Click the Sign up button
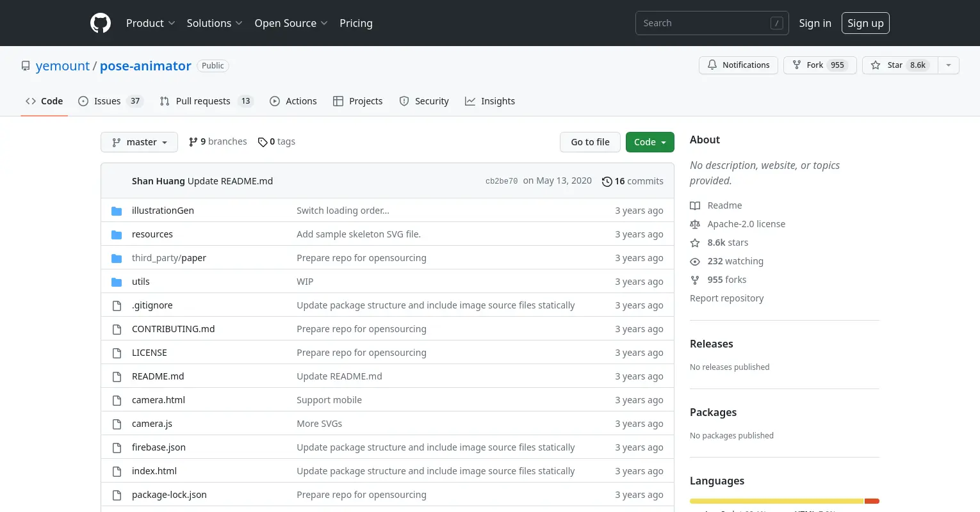The height and width of the screenshot is (512, 980). 865,23
